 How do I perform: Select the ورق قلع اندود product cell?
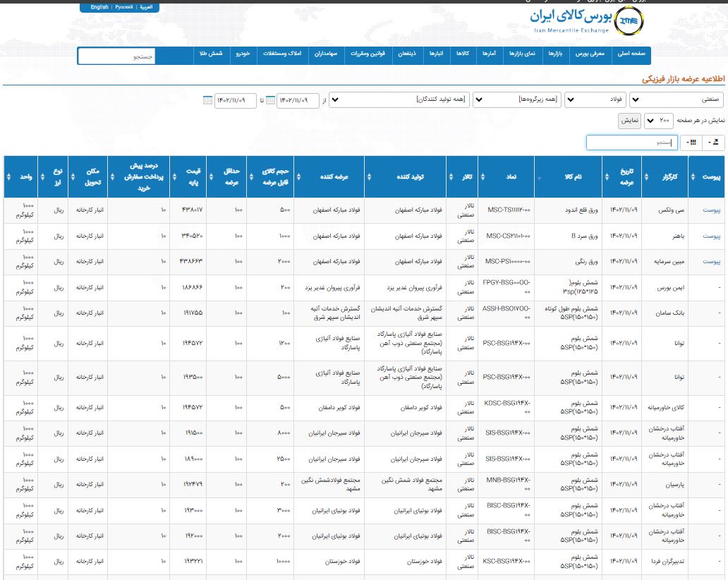click(x=569, y=210)
